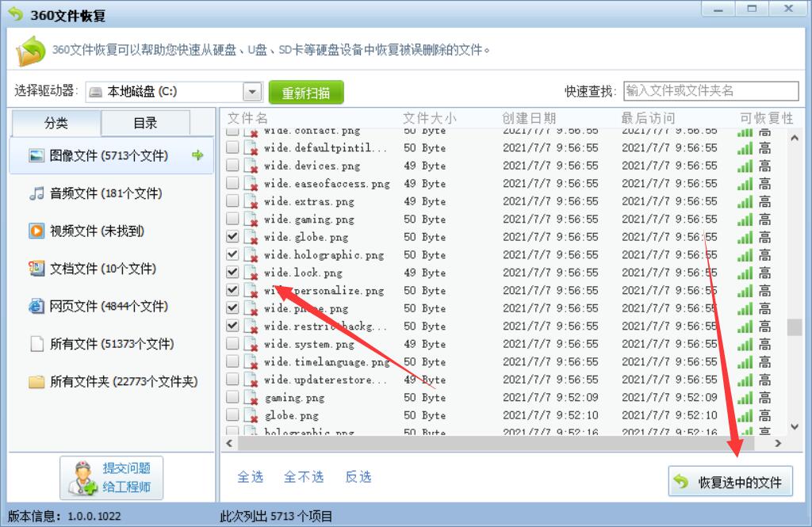Screen dimensions: 812x527
Task: Click the quick search input field
Action: (711, 91)
